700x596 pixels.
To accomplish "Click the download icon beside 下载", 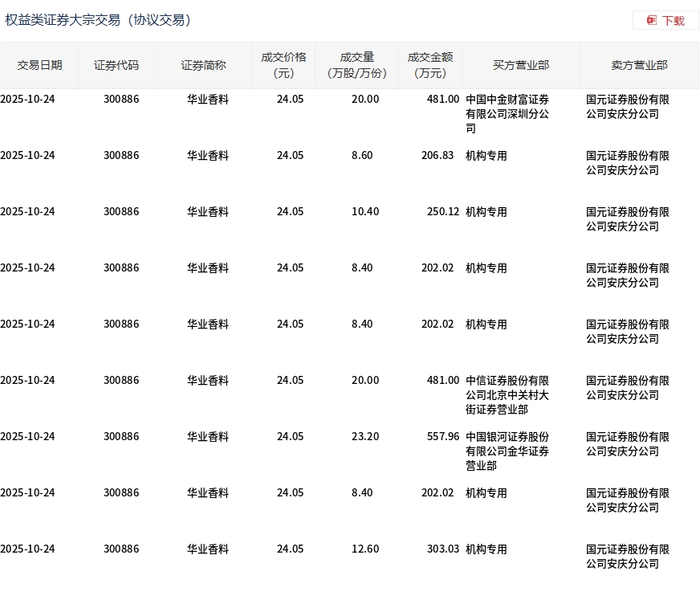I will (x=652, y=20).
